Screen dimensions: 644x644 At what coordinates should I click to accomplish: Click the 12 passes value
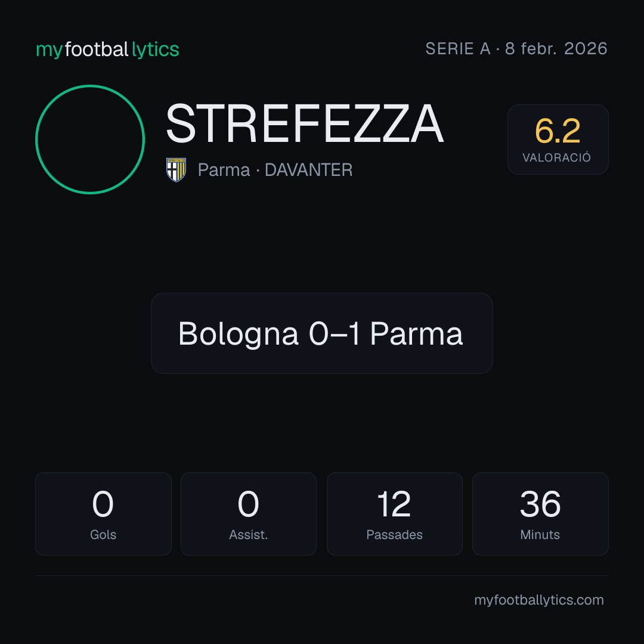(x=394, y=504)
